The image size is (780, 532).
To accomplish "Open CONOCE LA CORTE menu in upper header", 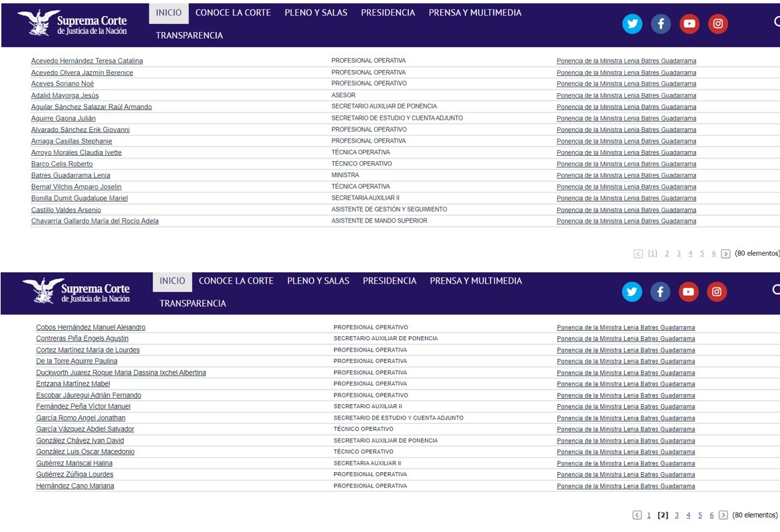I will pos(233,13).
